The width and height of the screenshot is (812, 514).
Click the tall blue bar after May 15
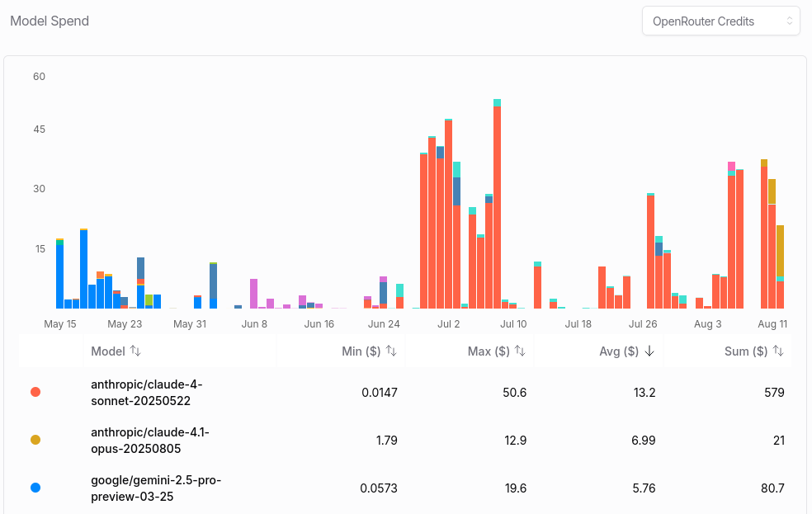[84, 269]
